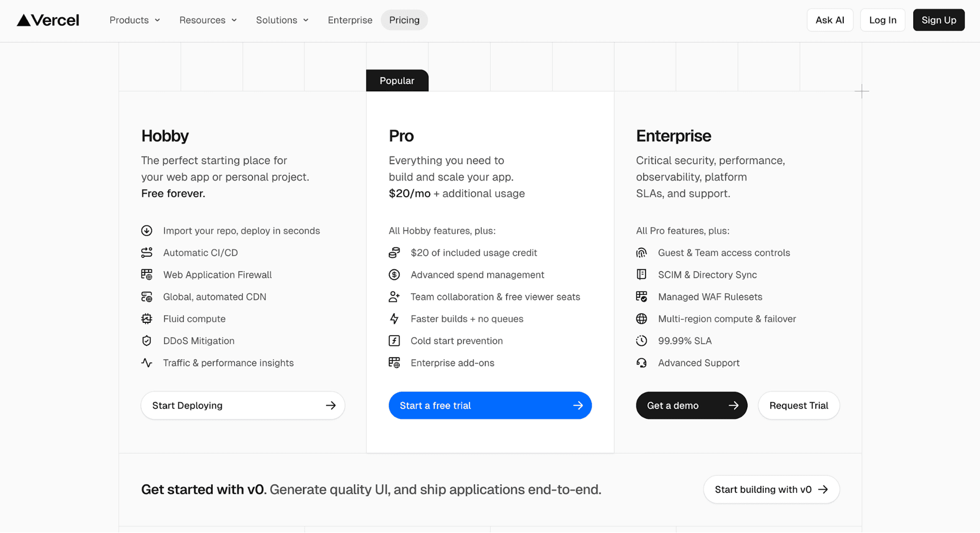Click Start a free trial for Pro
980x533 pixels.
click(x=489, y=405)
